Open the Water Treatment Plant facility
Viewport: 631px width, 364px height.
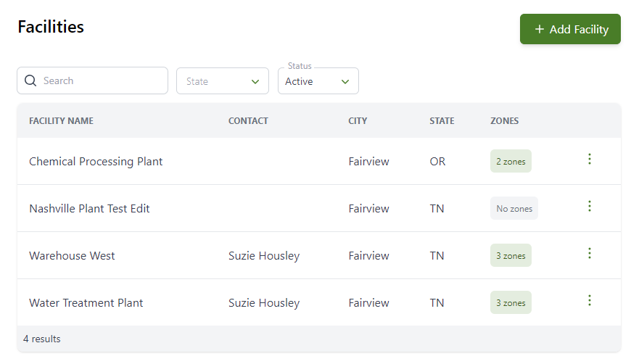[x=86, y=303]
